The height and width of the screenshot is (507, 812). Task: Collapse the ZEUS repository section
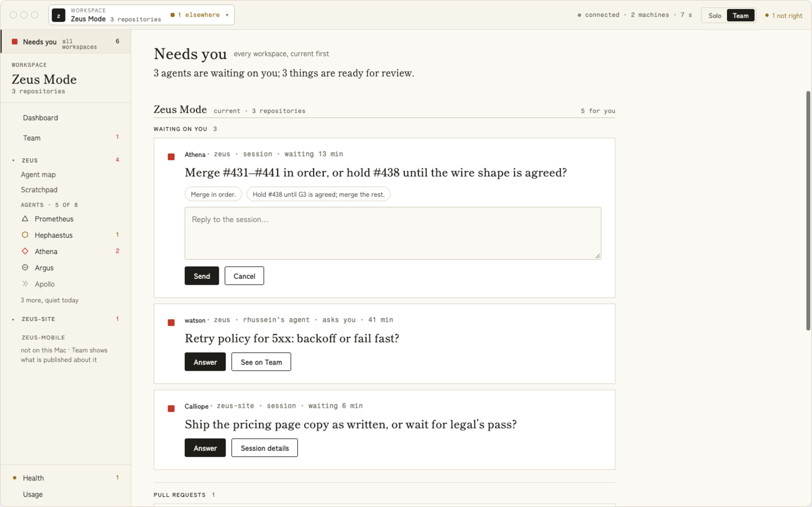point(14,161)
